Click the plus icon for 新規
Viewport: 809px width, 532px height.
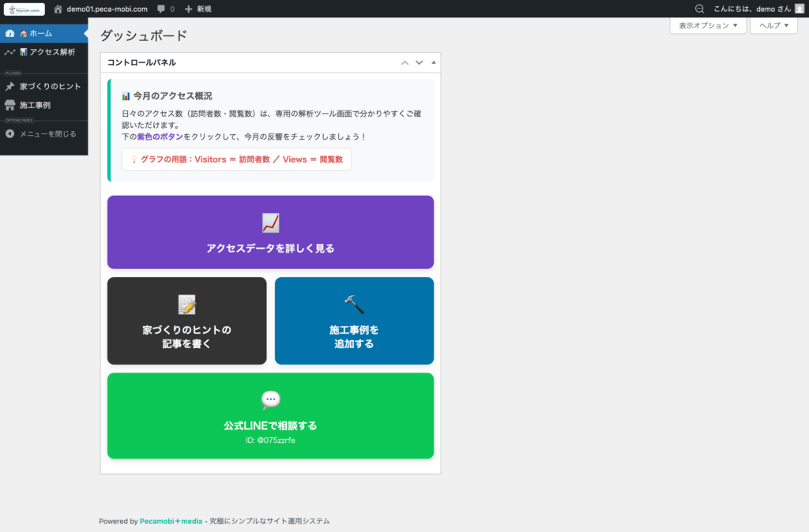click(x=188, y=9)
